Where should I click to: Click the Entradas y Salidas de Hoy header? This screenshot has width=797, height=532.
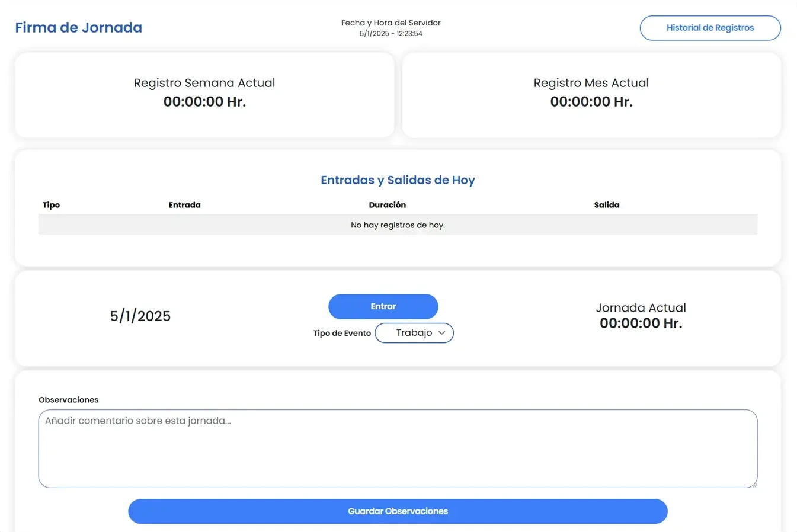(398, 180)
